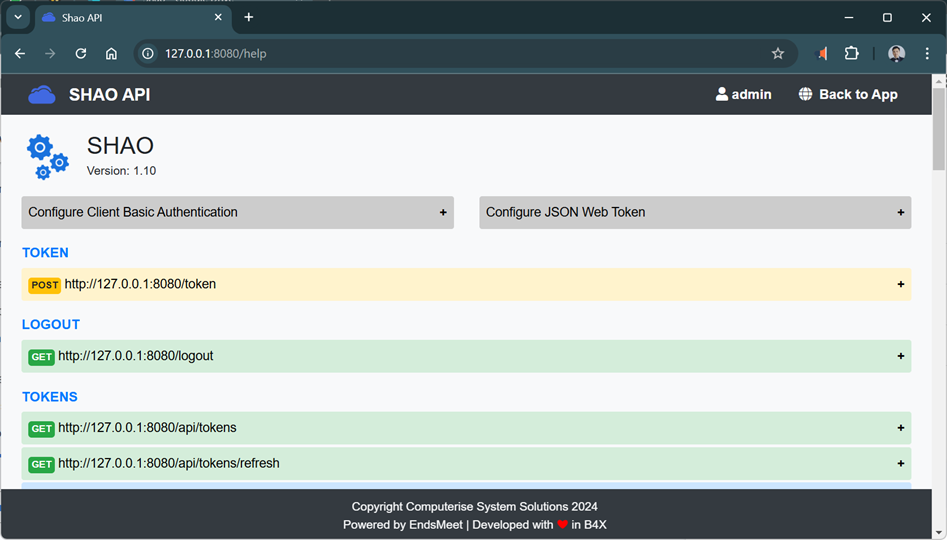This screenshot has width=947, height=540.
Task: Click plus icon on the /api/tokens row
Action: point(900,428)
